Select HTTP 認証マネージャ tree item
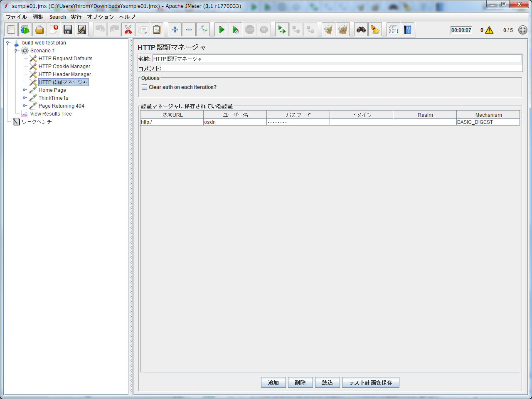Viewport: 532px width, 399px height. point(63,82)
